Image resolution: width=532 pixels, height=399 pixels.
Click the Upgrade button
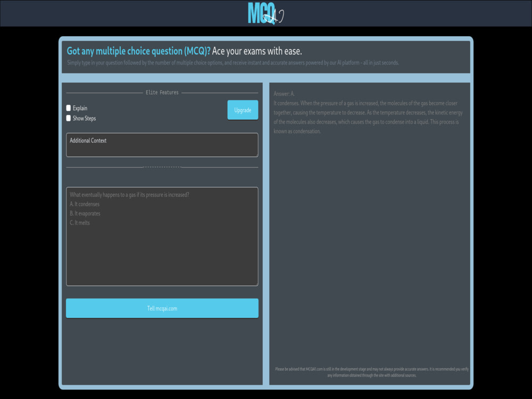click(x=243, y=110)
